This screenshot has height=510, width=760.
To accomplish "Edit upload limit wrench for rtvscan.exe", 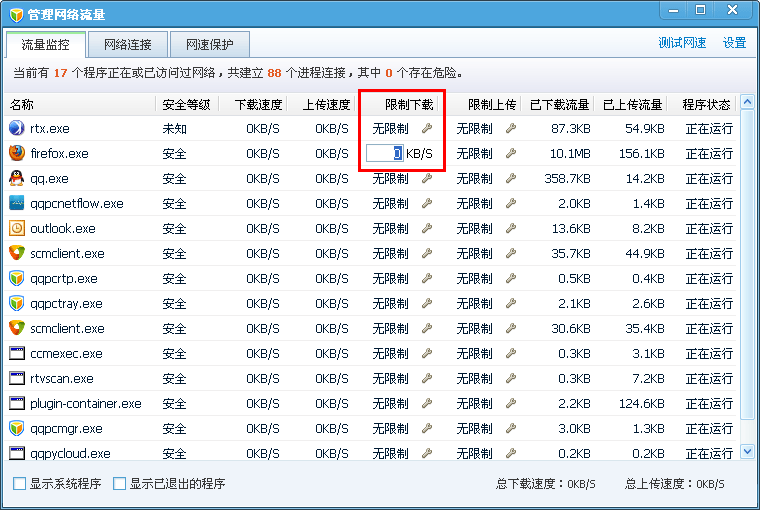I will click(511, 378).
